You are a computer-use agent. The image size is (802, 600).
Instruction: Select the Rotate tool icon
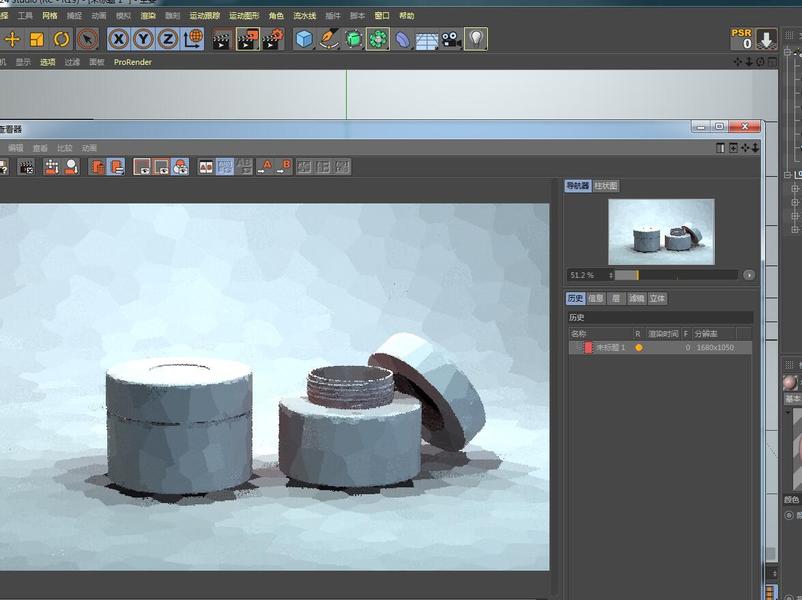(x=62, y=39)
